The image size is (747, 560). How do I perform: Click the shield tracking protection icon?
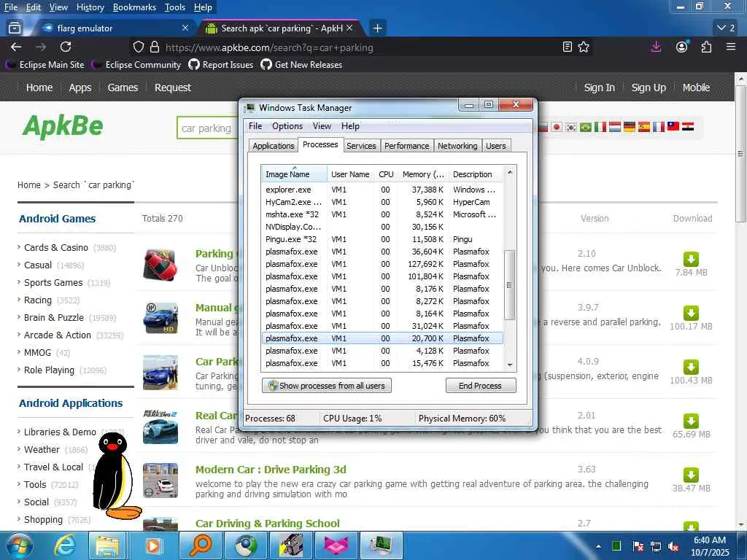pos(138,47)
